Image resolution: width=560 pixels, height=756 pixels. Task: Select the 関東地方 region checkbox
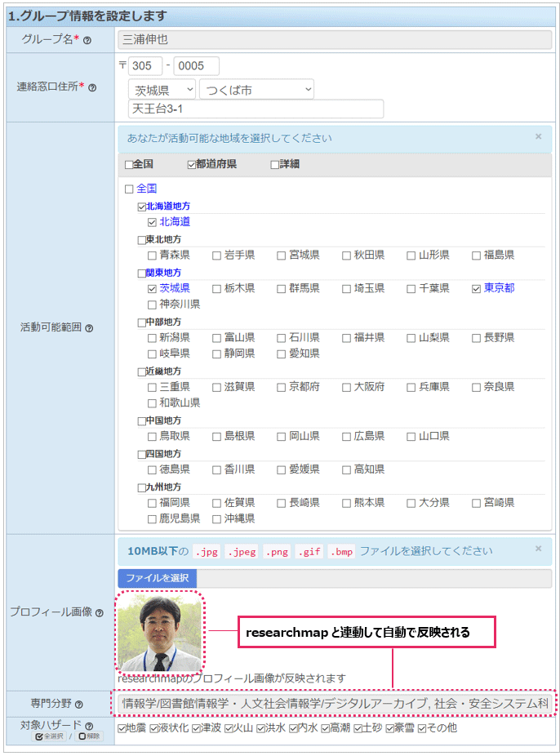(x=140, y=273)
